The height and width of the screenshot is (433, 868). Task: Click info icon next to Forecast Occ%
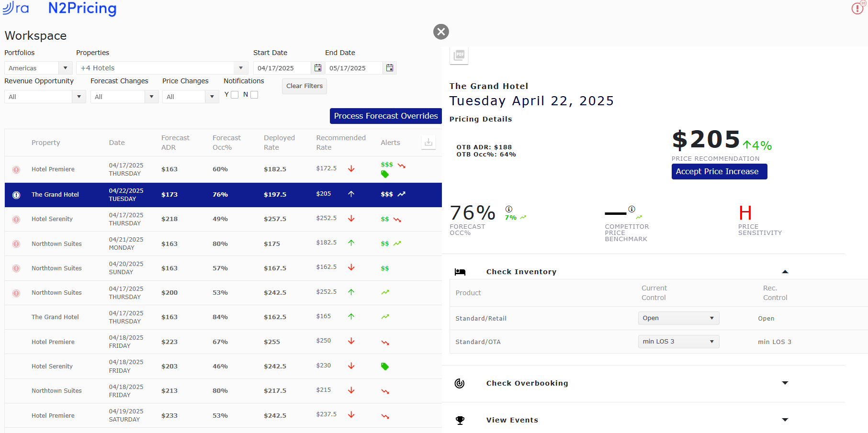coord(509,209)
